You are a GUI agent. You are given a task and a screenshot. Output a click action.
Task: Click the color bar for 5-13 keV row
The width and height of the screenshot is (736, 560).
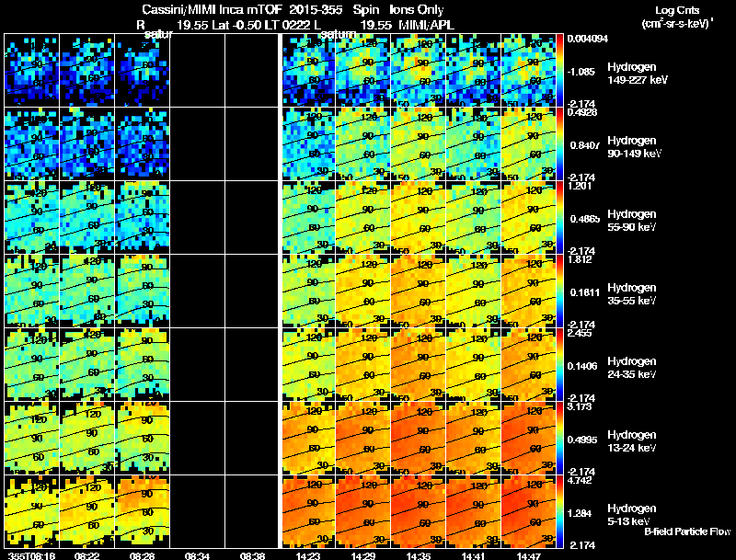(x=559, y=512)
